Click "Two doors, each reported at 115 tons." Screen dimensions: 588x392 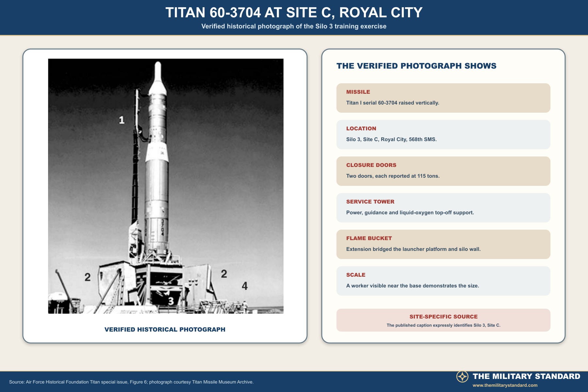point(393,176)
